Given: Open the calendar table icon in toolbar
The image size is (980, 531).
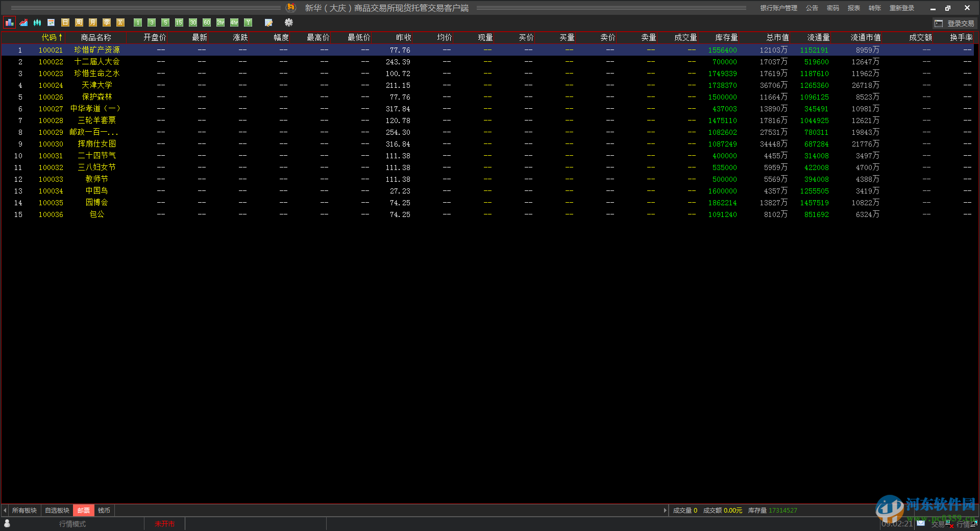Looking at the screenshot, I should [51, 22].
